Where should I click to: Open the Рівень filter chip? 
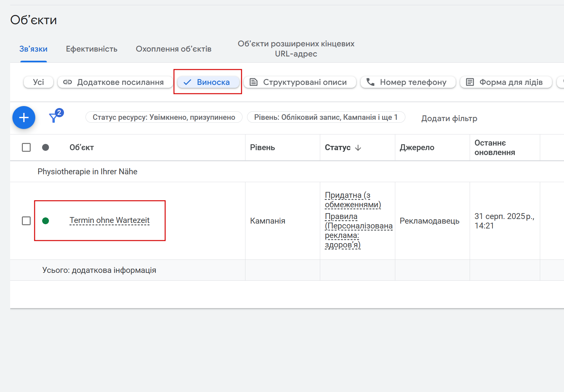(x=326, y=118)
